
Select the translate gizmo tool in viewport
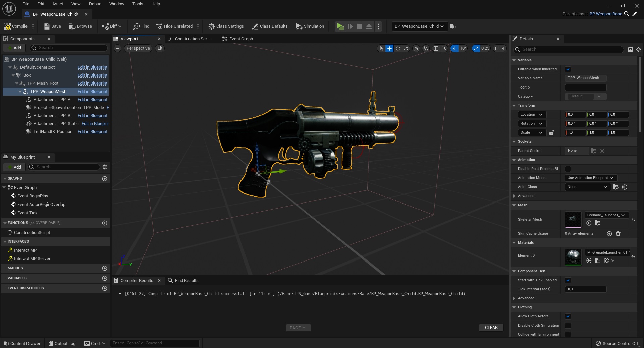(x=389, y=48)
